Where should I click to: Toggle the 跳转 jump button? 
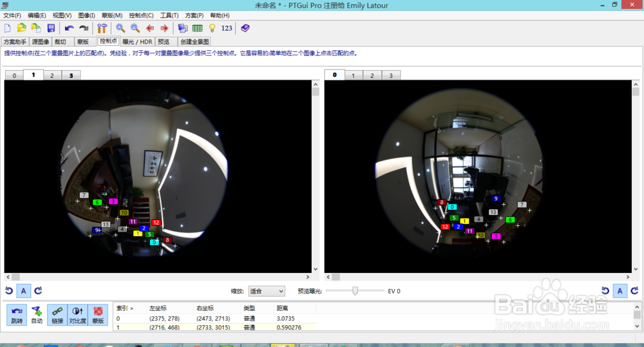point(17,315)
